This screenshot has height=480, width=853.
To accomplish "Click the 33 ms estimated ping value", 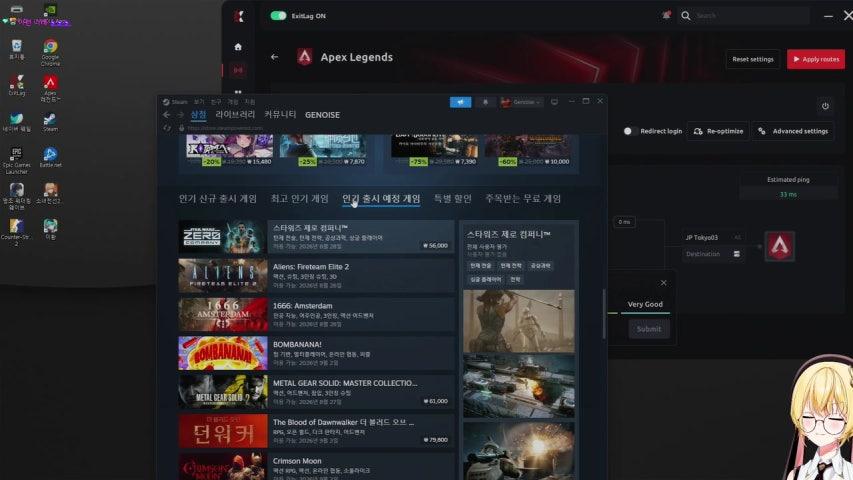I will [x=788, y=194].
